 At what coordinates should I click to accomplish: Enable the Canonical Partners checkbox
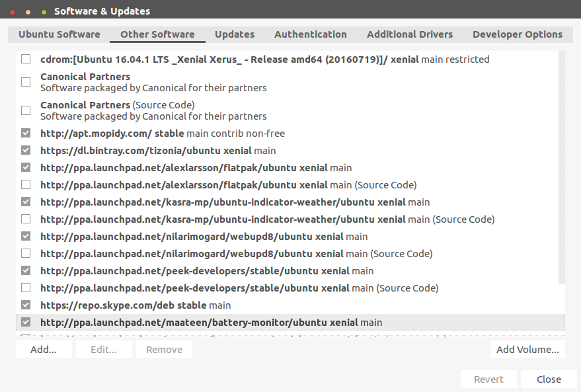pos(26,82)
